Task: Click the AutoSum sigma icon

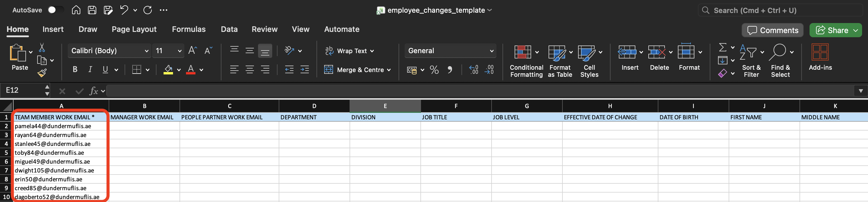Action: 722,47
